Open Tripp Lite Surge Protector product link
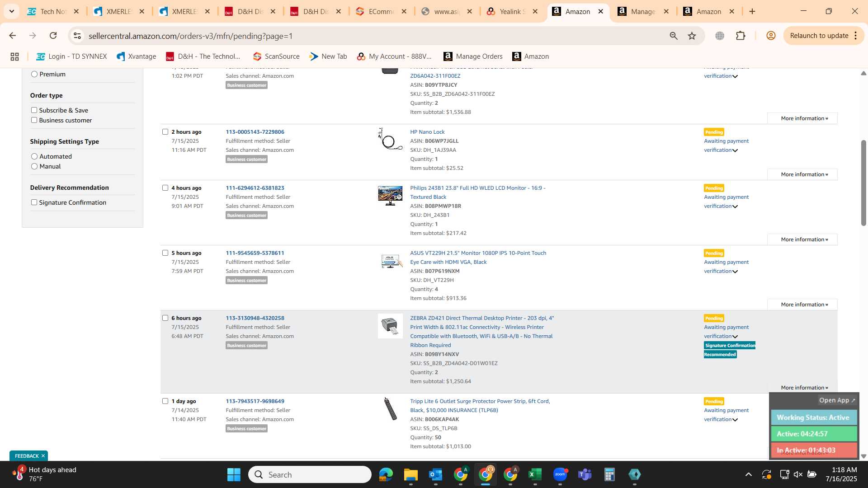The width and height of the screenshot is (868, 488). click(x=480, y=406)
